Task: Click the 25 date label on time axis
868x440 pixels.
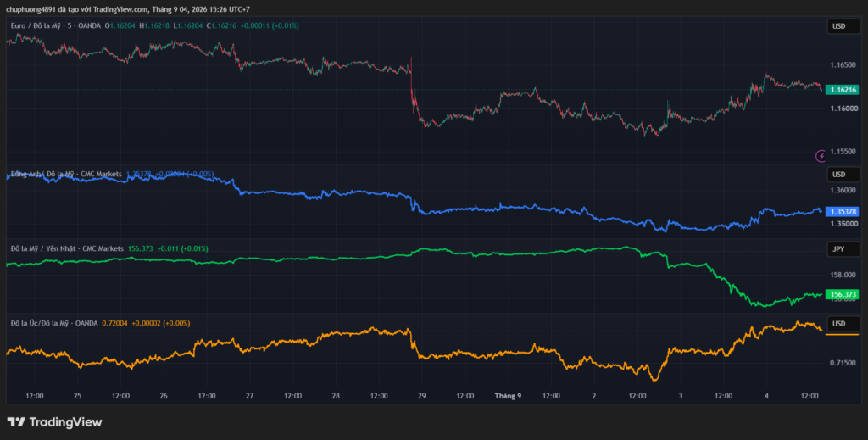Action: (77, 396)
